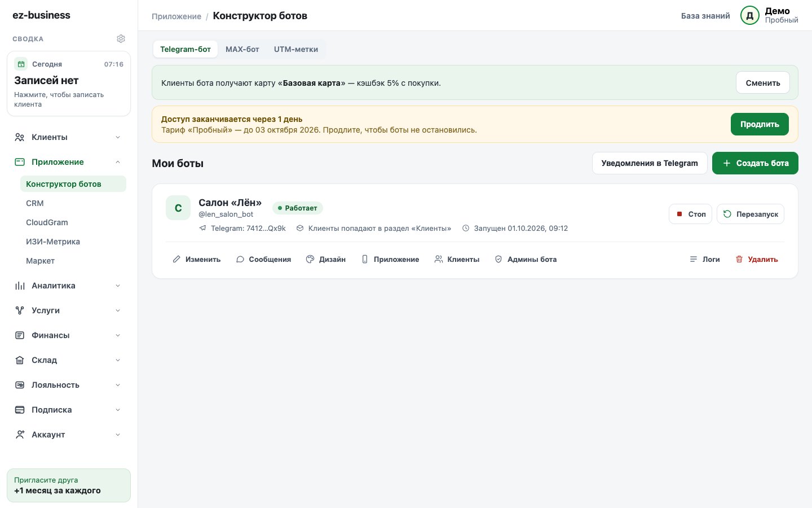Restart the bot with Перезапуск
This screenshot has height=508, width=812.
tap(751, 214)
